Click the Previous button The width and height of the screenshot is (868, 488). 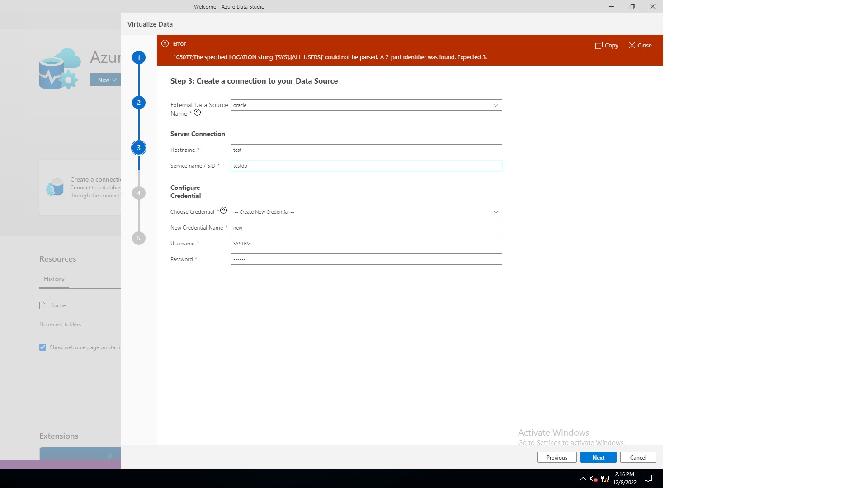tap(557, 457)
